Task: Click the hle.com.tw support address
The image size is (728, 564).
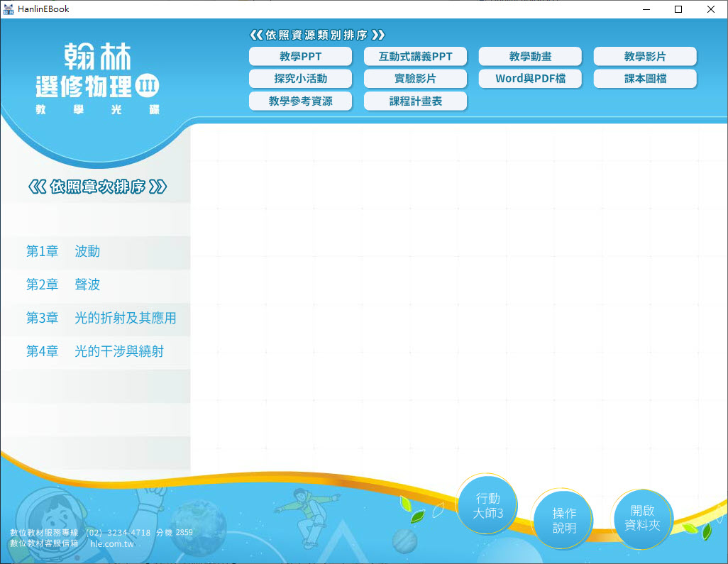Action: [112, 543]
